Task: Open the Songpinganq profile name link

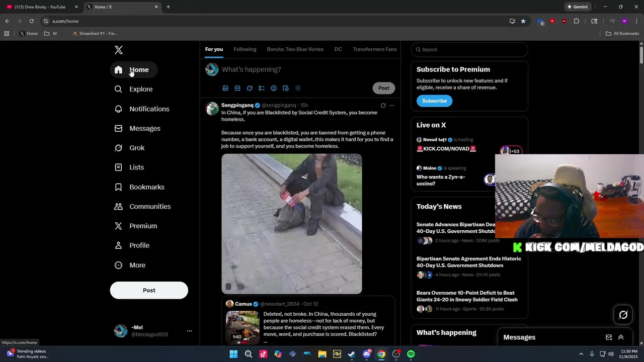Action: [237, 105]
